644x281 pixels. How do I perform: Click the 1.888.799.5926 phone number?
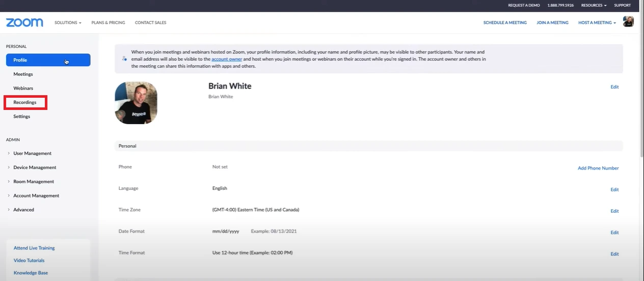click(560, 5)
